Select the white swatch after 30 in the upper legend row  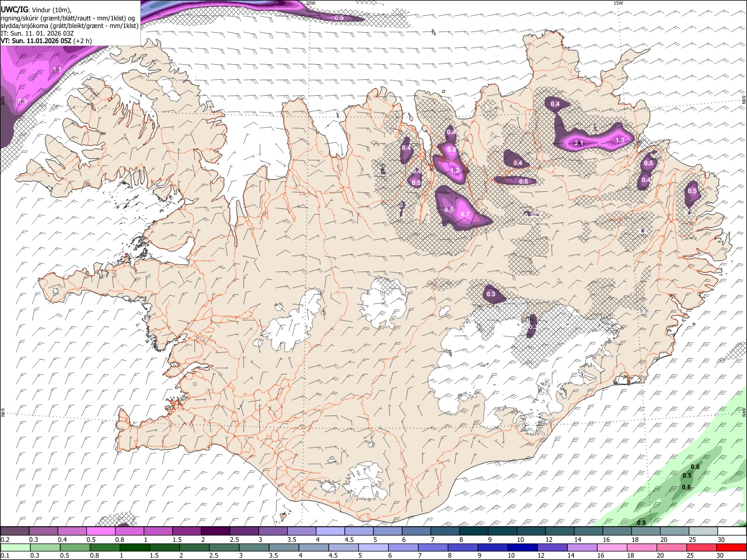click(x=732, y=531)
